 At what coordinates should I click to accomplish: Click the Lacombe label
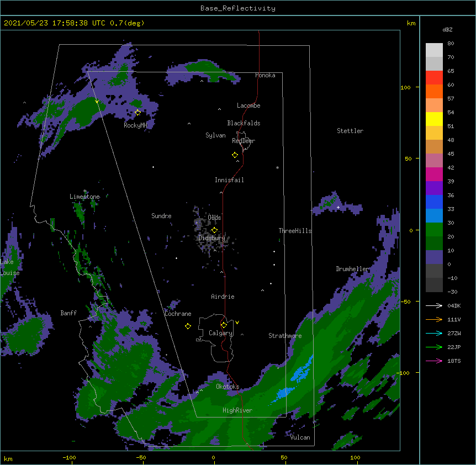click(248, 105)
